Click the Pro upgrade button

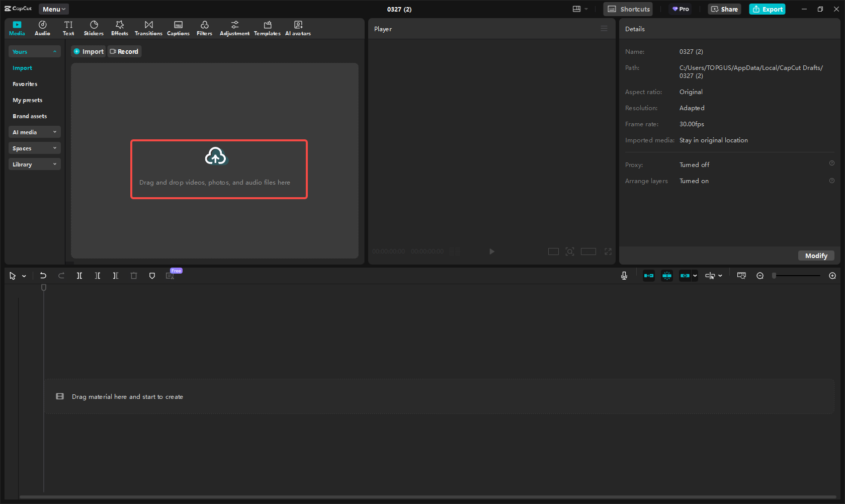tap(681, 9)
